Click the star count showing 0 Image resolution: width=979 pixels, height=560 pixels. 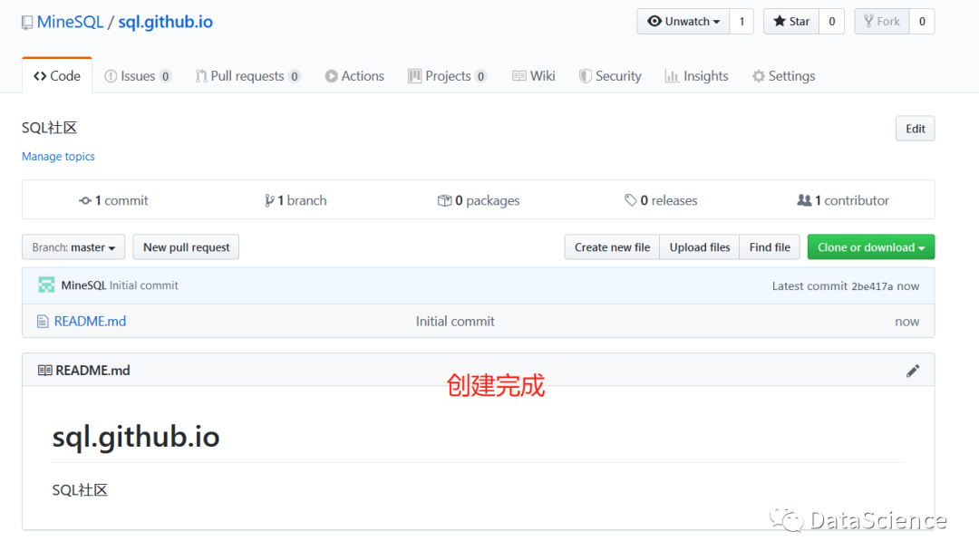pyautogui.click(x=831, y=21)
